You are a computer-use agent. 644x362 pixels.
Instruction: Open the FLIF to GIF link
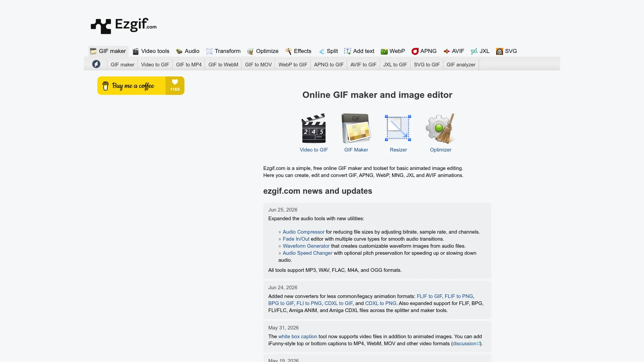429,296
